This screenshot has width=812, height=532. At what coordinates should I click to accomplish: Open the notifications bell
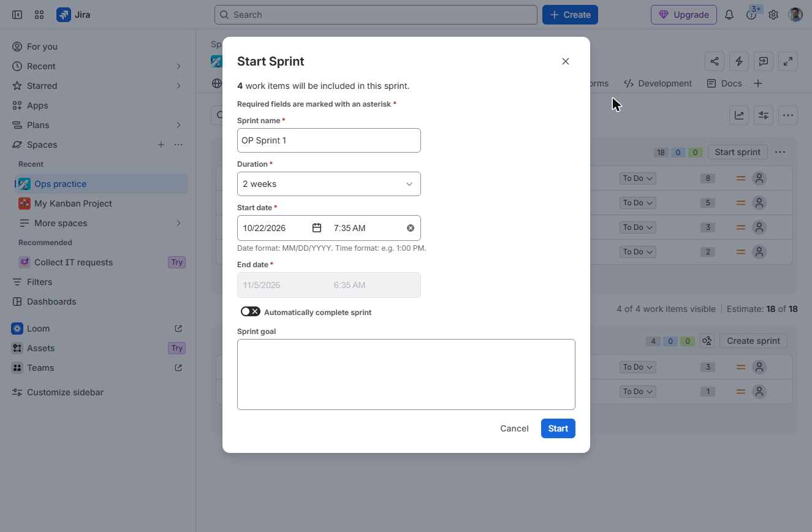[x=729, y=15]
